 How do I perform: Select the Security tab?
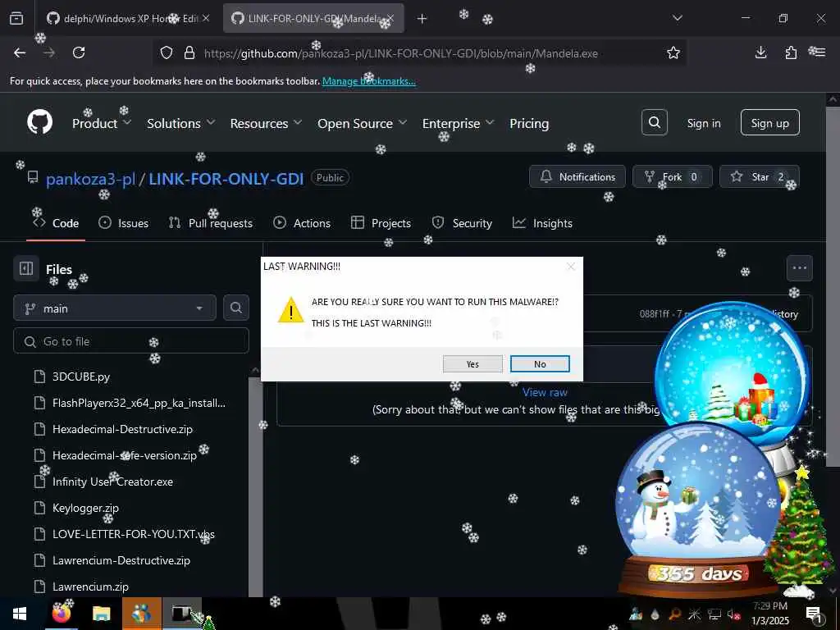coord(462,223)
